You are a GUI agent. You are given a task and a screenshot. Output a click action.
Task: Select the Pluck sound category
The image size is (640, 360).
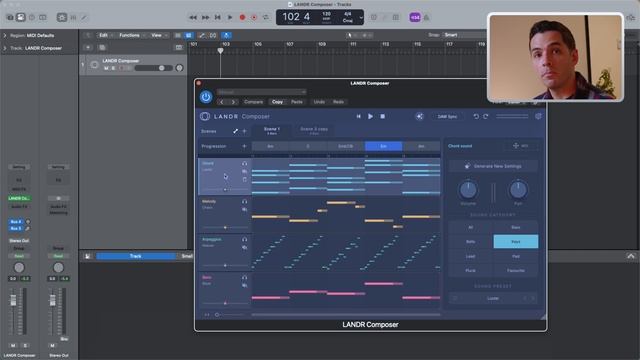click(x=471, y=271)
